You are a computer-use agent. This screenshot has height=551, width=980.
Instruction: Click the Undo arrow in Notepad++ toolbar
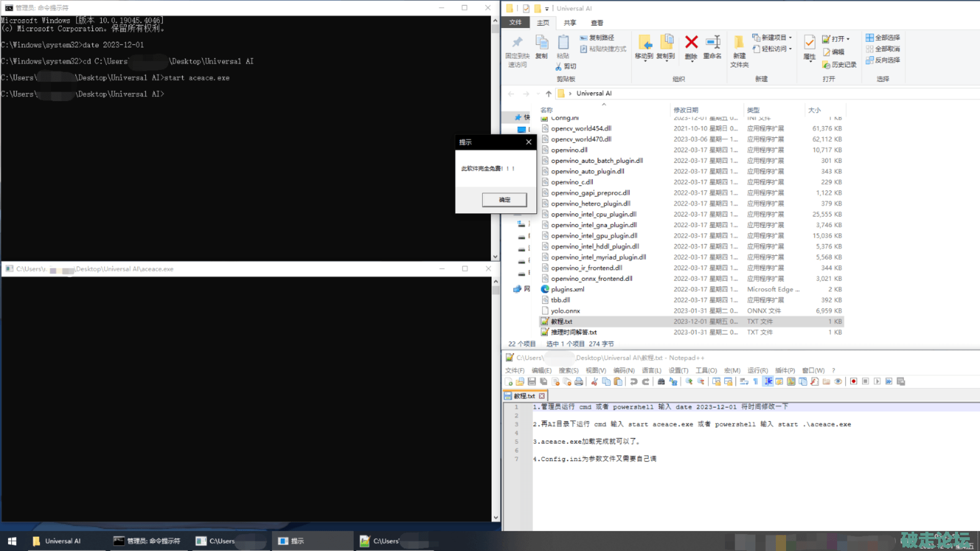click(x=633, y=382)
